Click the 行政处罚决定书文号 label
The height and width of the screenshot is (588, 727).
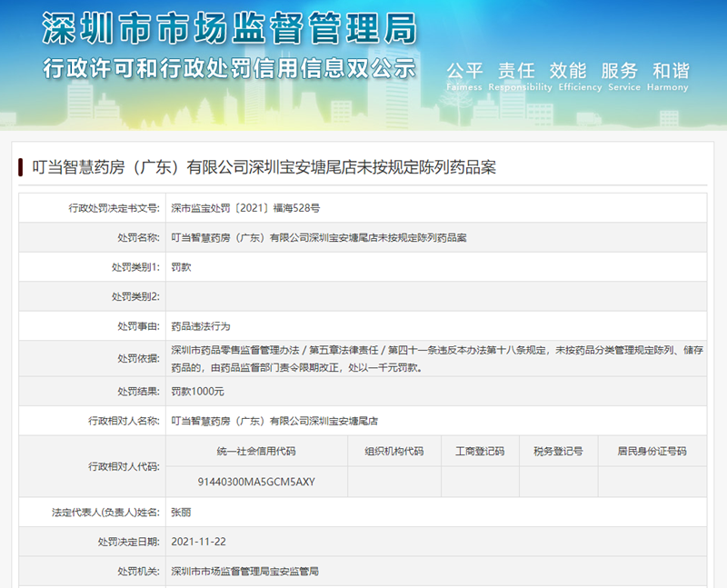[x=115, y=208]
